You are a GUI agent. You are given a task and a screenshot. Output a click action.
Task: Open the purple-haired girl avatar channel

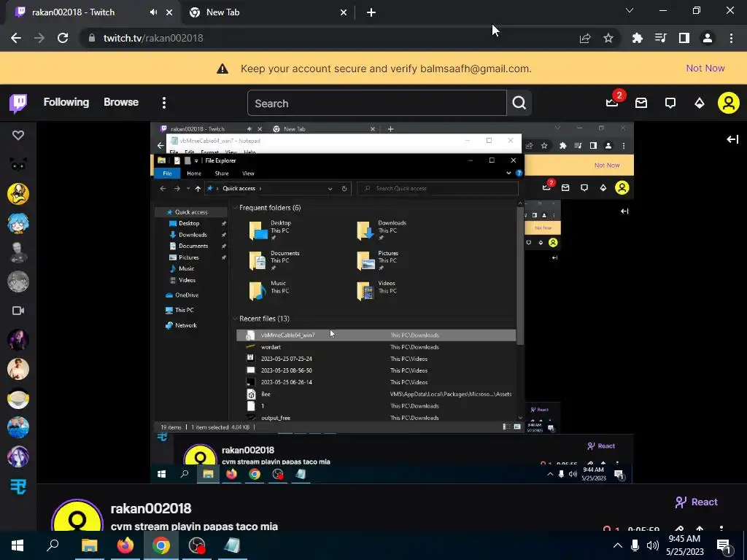18,456
